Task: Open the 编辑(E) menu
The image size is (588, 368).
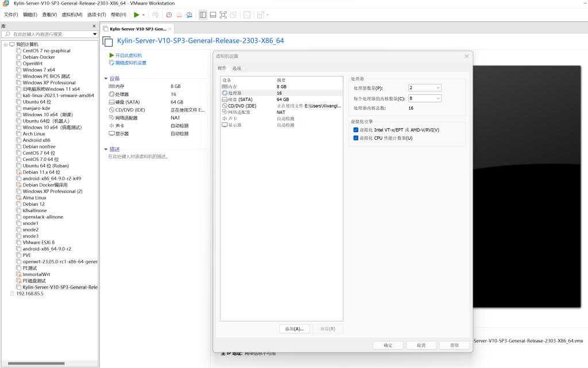Action: coord(30,14)
